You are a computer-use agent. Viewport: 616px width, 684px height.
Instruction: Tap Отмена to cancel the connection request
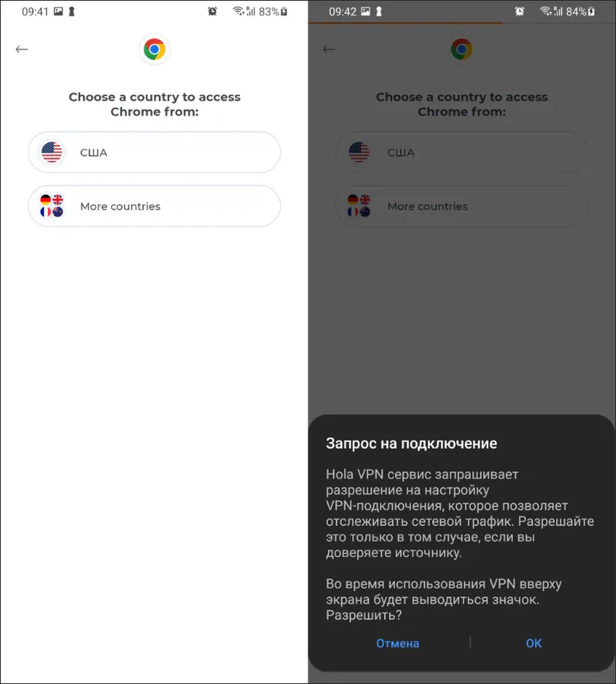tap(398, 643)
